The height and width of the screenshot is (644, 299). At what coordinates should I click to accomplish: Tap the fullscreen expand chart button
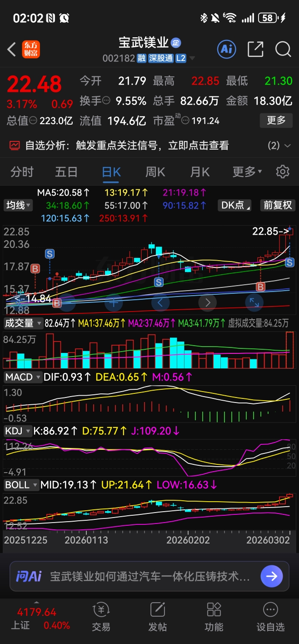point(254,302)
